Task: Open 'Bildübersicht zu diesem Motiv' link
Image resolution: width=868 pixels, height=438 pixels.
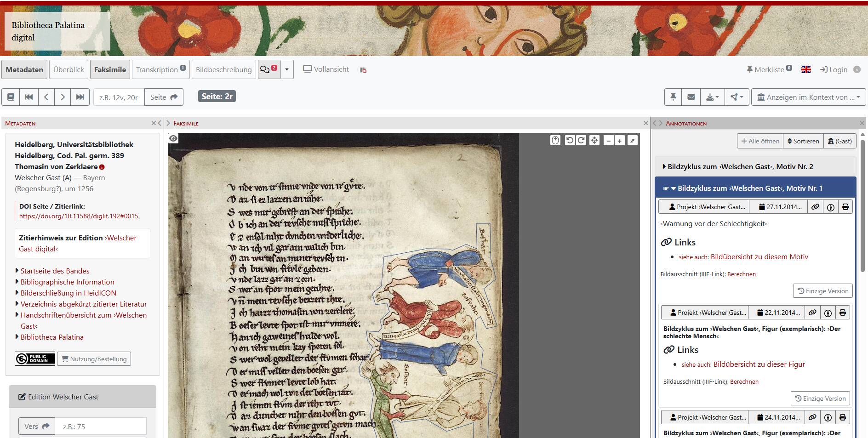Action: pyautogui.click(x=759, y=257)
